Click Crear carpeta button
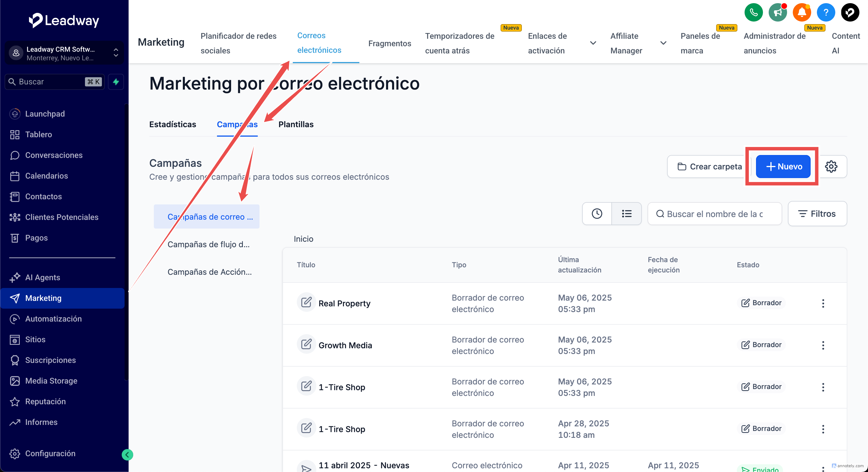The width and height of the screenshot is (868, 472). click(709, 167)
